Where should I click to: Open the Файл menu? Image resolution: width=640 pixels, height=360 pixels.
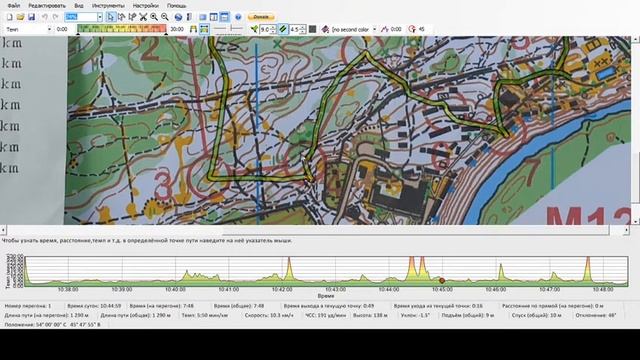(x=13, y=6)
